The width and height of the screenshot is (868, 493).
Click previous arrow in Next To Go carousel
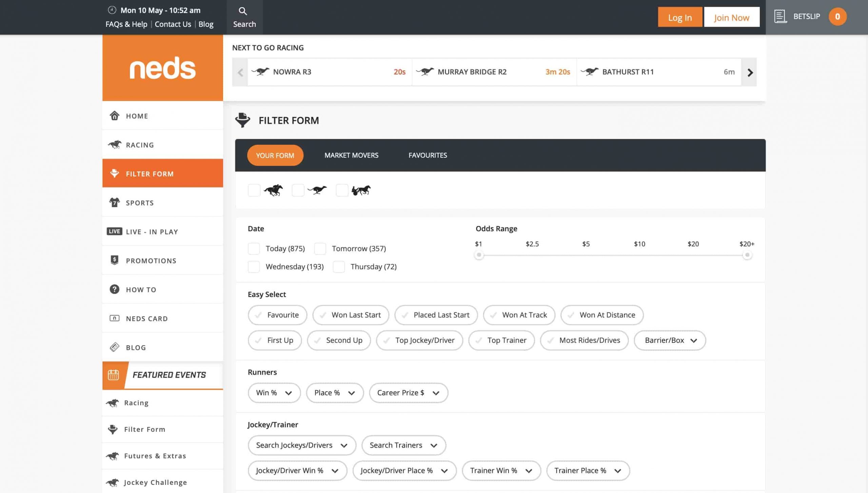click(x=240, y=72)
